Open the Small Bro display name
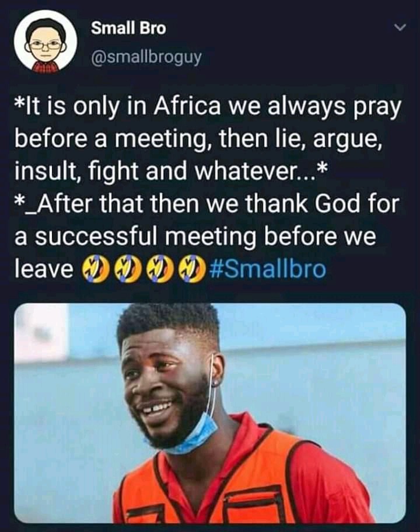 (128, 28)
